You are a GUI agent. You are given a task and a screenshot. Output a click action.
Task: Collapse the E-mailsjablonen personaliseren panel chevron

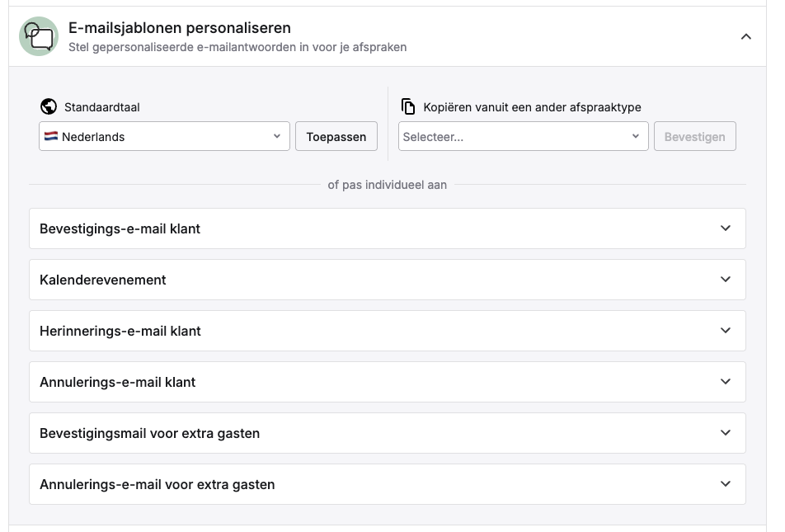746,36
